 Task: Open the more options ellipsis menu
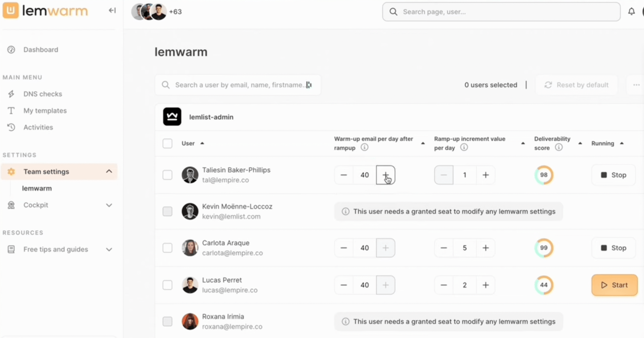(636, 85)
